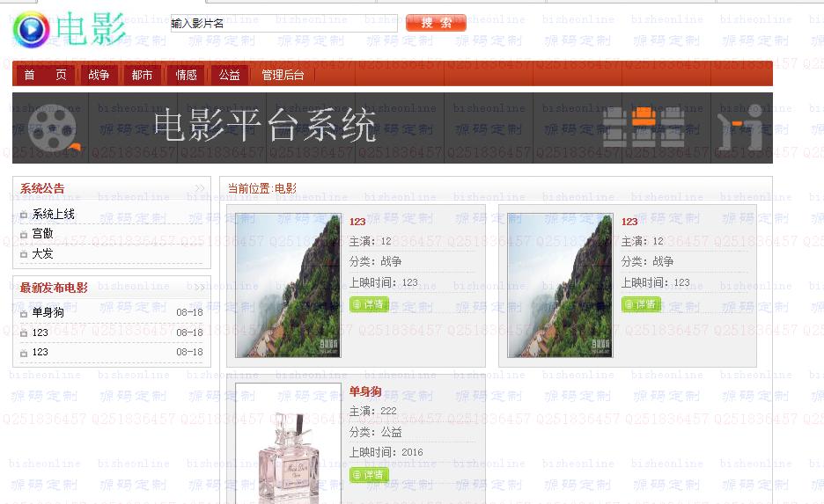824x504 pixels.
Task: Open the 公益 category menu
Action: click(x=230, y=75)
